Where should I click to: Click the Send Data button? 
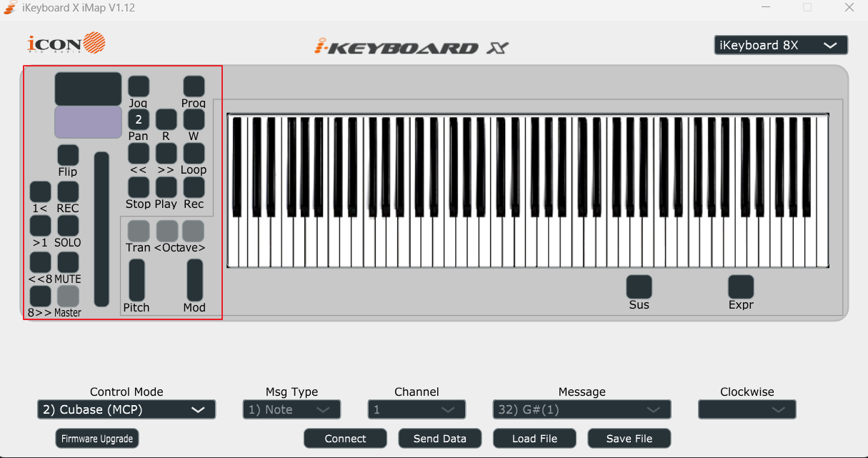tap(439, 439)
